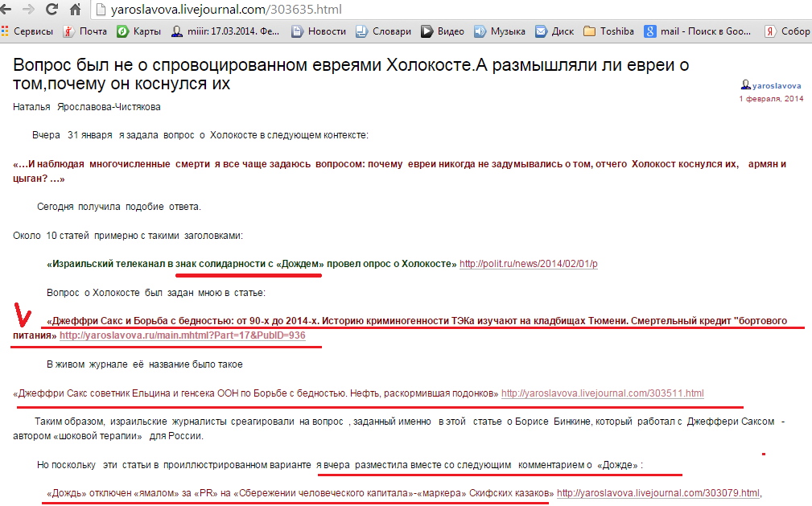This screenshot has width=812, height=506.
Task: Open the Видео bookmark
Action: [x=443, y=31]
